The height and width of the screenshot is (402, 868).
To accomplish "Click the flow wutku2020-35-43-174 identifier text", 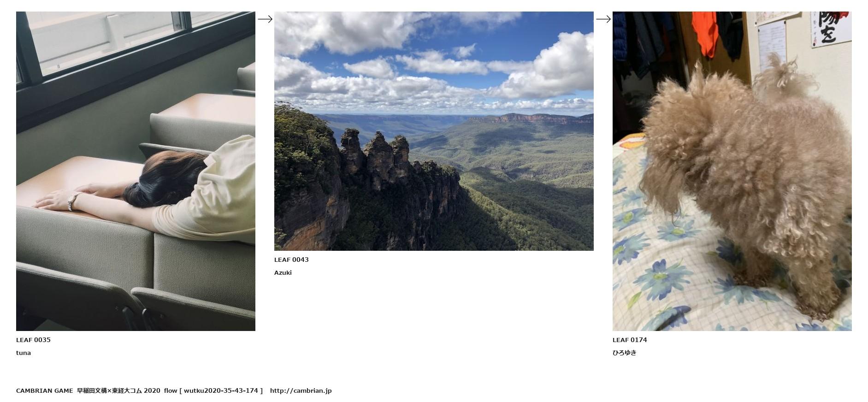I will (x=213, y=390).
